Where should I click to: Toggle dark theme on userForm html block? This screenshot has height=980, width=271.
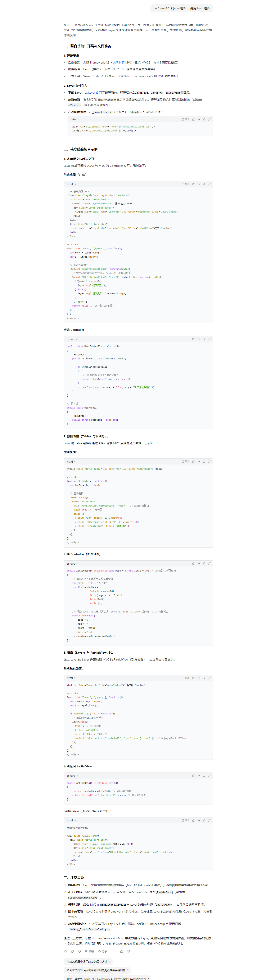(x=204, y=184)
